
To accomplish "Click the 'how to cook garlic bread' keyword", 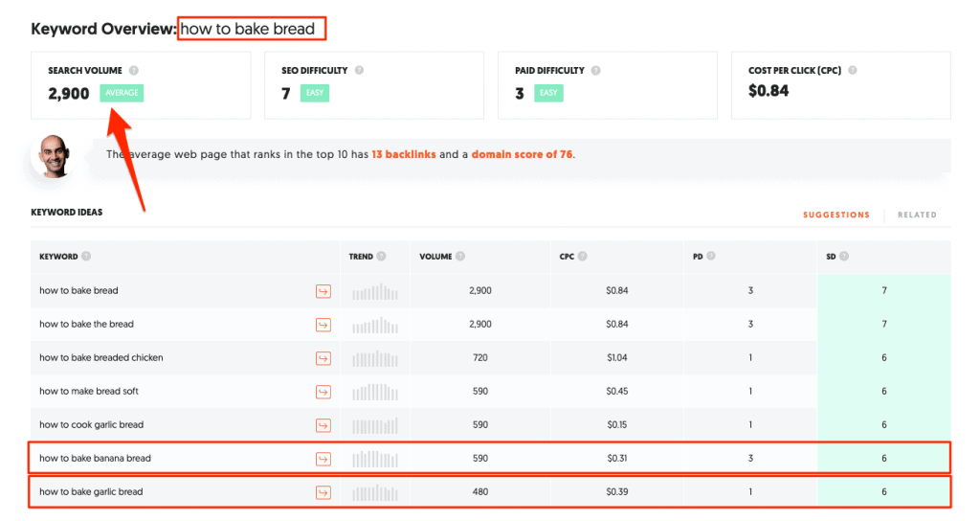I will coord(91,424).
